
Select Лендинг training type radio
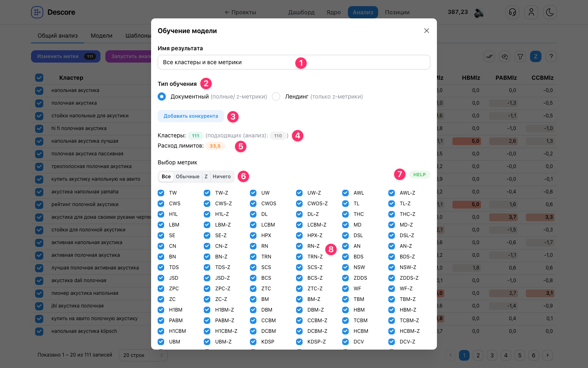[x=276, y=96]
